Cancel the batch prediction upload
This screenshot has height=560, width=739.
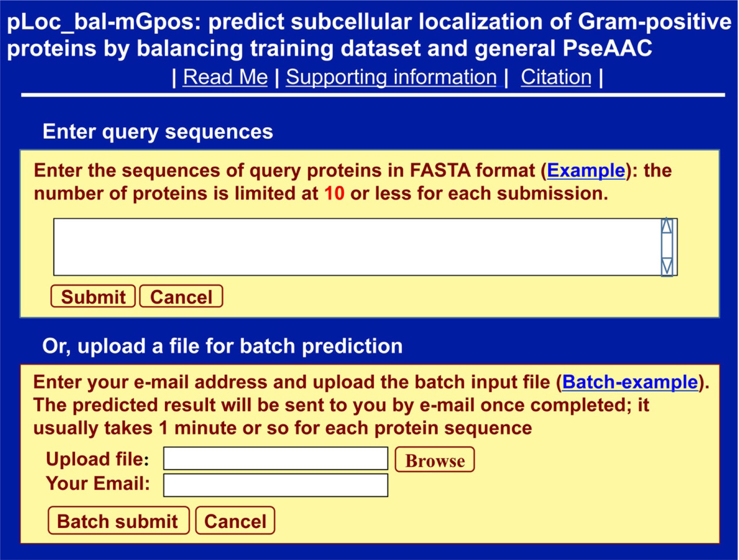tap(235, 521)
